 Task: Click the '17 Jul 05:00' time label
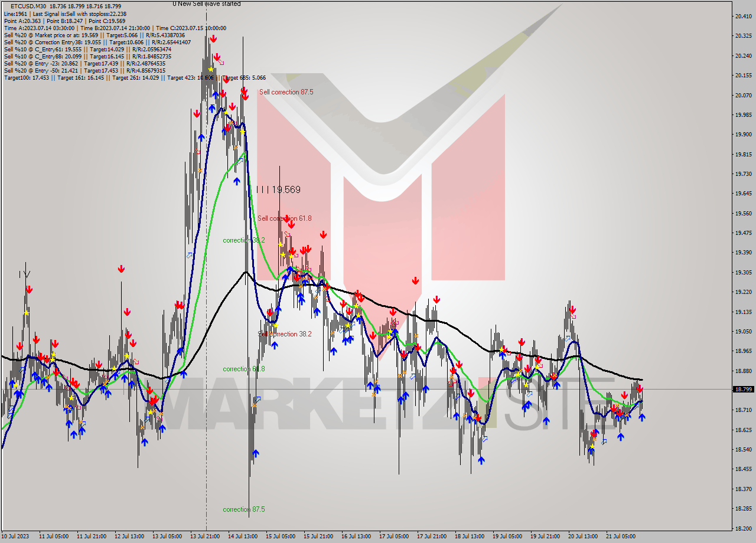pos(394,537)
